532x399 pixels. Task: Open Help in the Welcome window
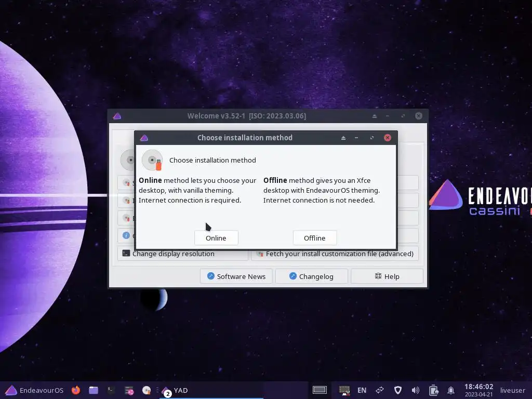(x=387, y=276)
